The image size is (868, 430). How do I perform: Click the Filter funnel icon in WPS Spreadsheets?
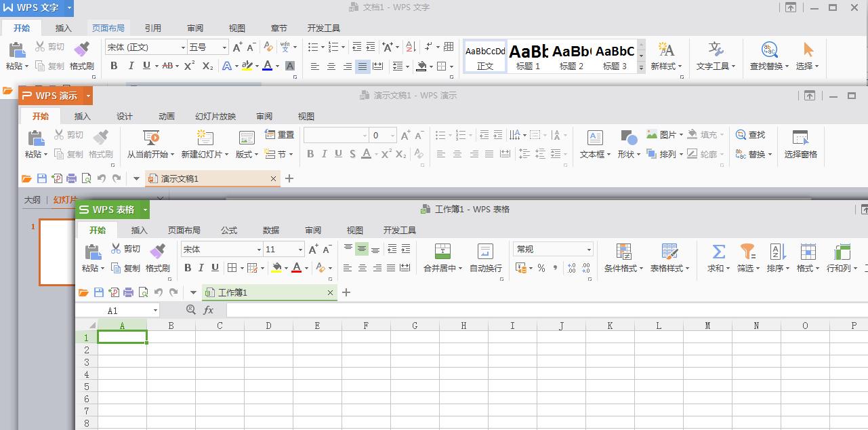coord(747,252)
